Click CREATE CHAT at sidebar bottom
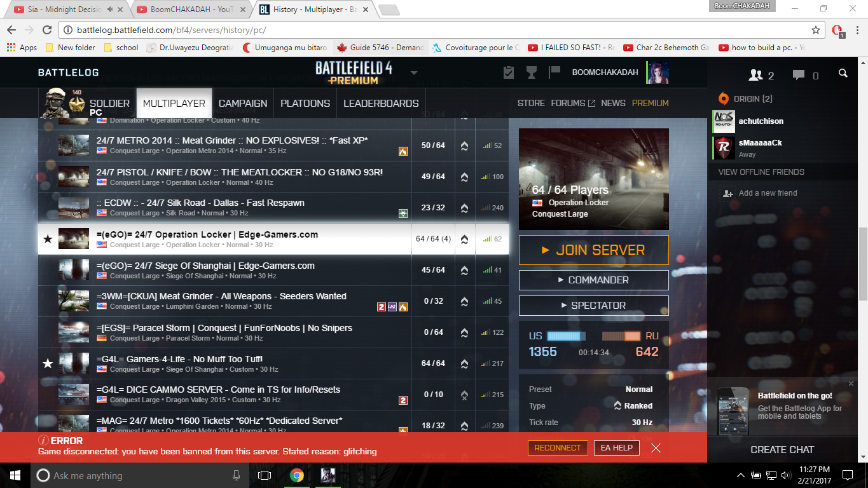The height and width of the screenshot is (488, 868). click(782, 449)
